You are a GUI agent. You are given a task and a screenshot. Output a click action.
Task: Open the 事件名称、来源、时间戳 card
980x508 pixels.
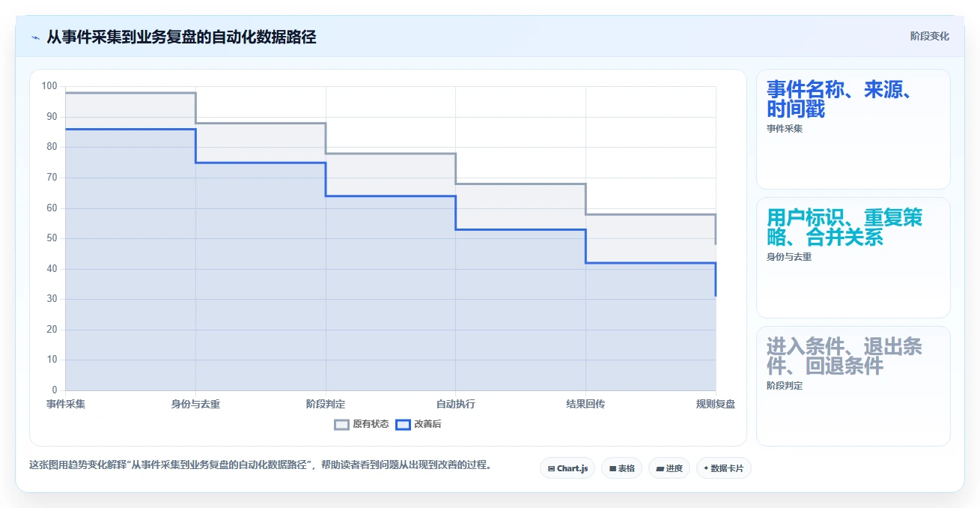pos(853,130)
